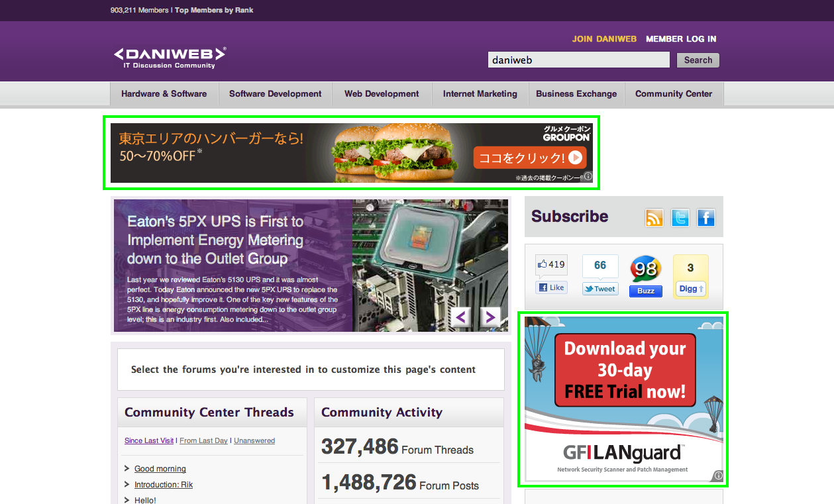This screenshot has height=504, width=834.
Task: Click the AdChoices icon on GFI LANguard ad
Action: coord(719,476)
